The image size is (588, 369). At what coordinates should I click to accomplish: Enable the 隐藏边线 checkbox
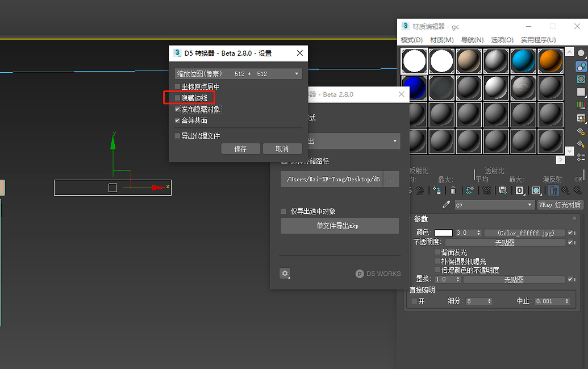pyautogui.click(x=177, y=97)
